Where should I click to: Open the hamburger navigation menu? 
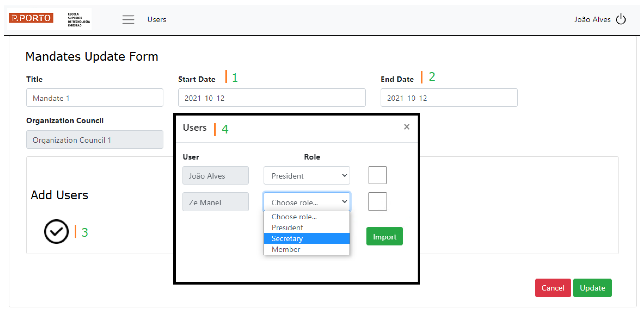[x=128, y=19]
